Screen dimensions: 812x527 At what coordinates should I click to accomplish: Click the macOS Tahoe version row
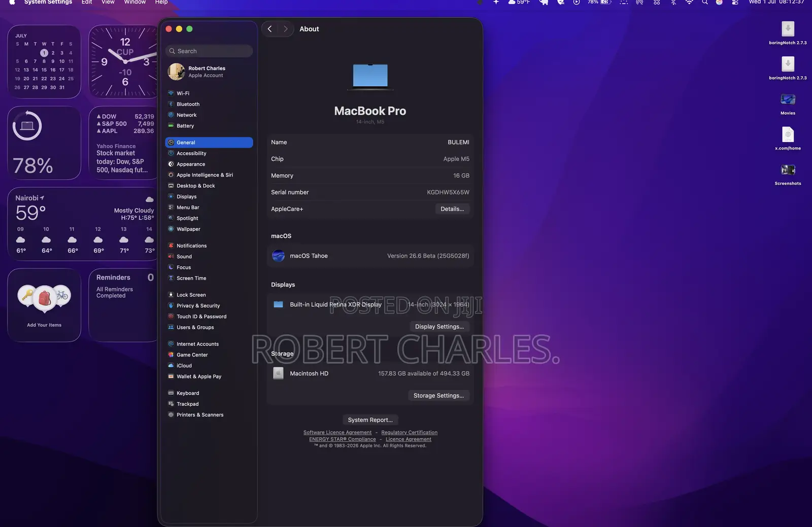[x=370, y=256]
